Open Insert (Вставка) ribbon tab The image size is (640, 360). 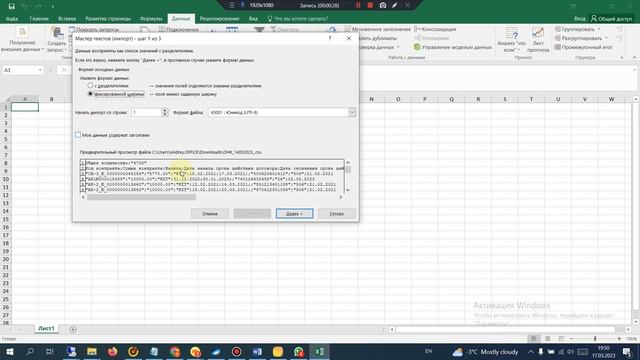(x=67, y=18)
